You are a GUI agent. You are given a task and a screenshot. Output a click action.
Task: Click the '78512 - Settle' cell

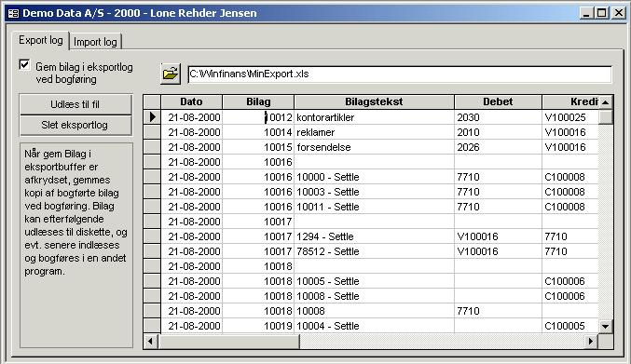(x=375, y=251)
